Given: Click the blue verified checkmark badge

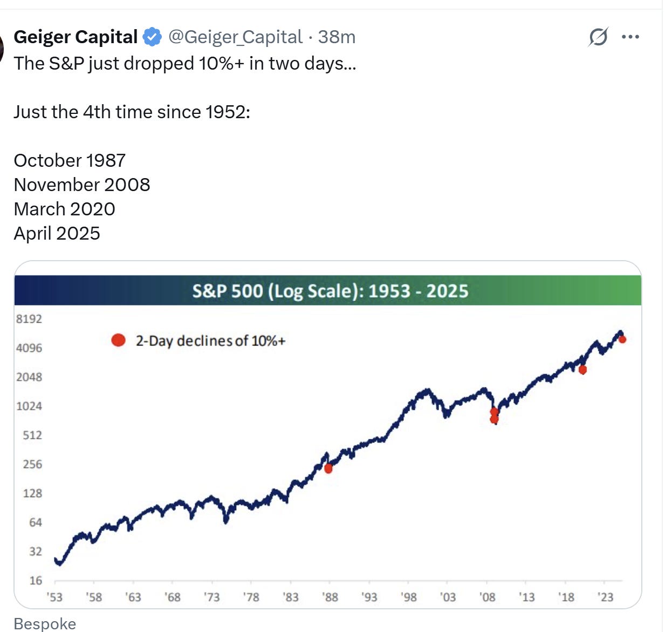Looking at the screenshot, I should (153, 37).
